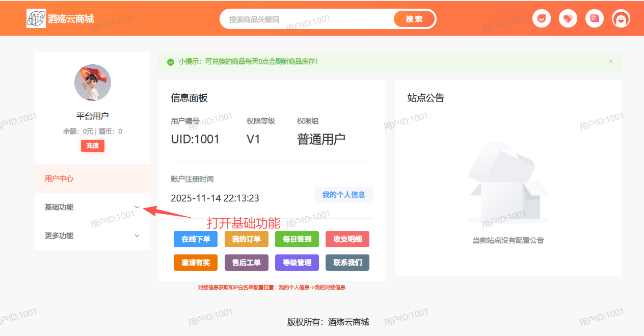
Task: Expand the 基础功能 menu chevron
Action: coord(137,207)
